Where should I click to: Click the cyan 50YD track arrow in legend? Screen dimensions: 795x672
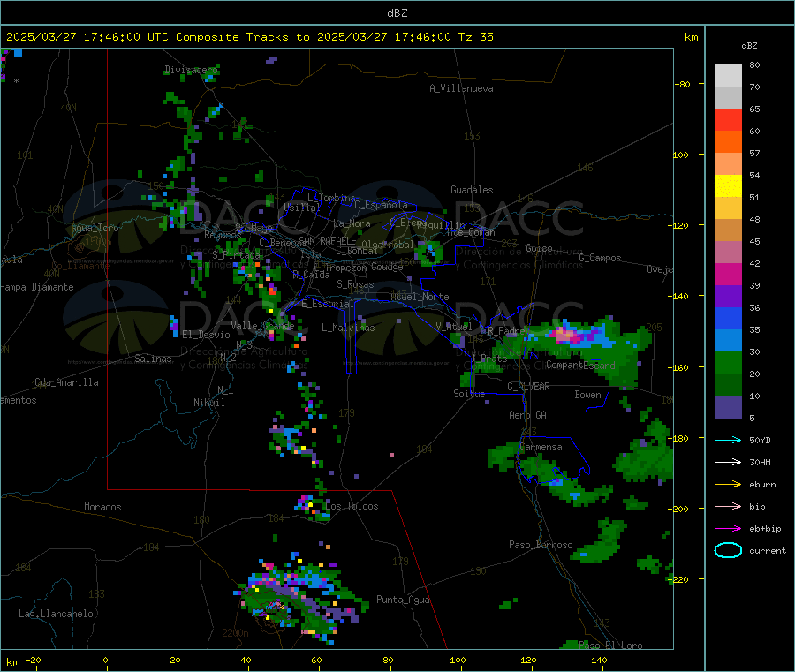(728, 440)
